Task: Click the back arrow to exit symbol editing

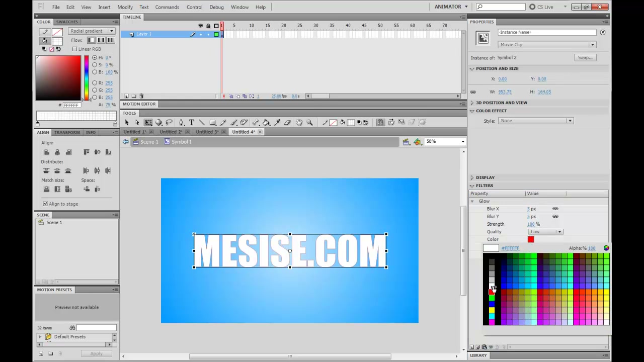Action: pos(125,142)
